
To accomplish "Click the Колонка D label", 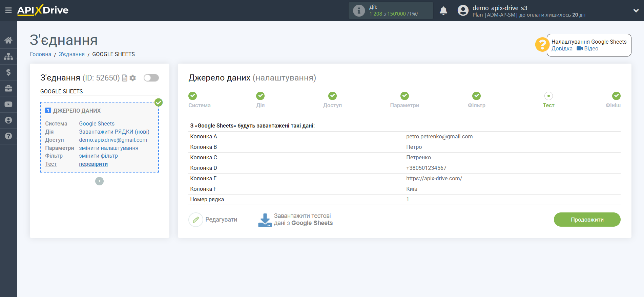I will point(204,168).
